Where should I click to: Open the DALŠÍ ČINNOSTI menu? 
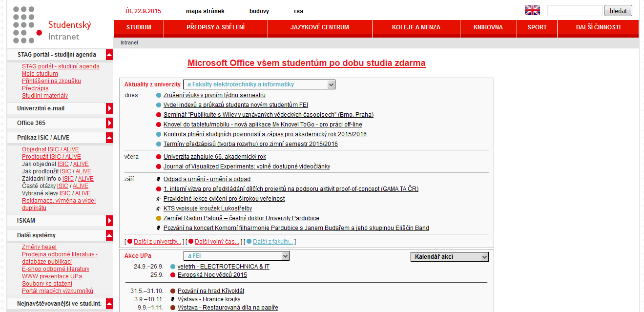tap(598, 27)
